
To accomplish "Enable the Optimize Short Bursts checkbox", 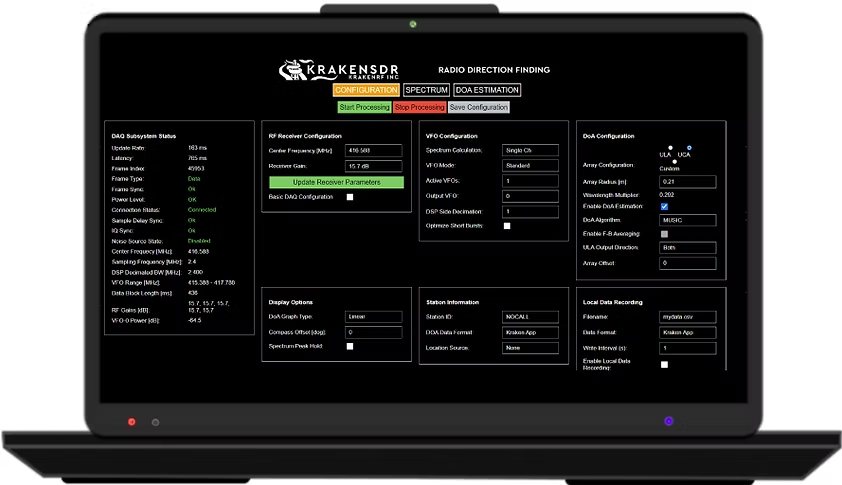I will [x=507, y=226].
